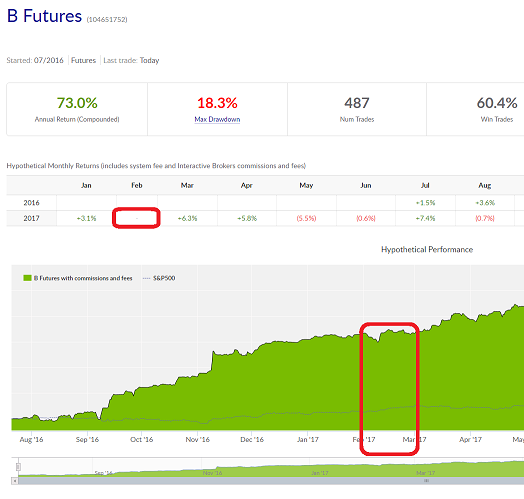Click the Jan column header
This screenshot has height=499, width=524.
86,185
